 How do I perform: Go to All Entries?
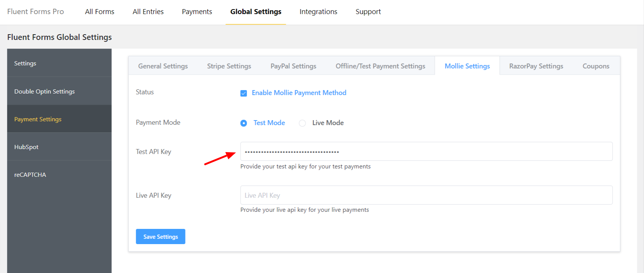pos(148,12)
